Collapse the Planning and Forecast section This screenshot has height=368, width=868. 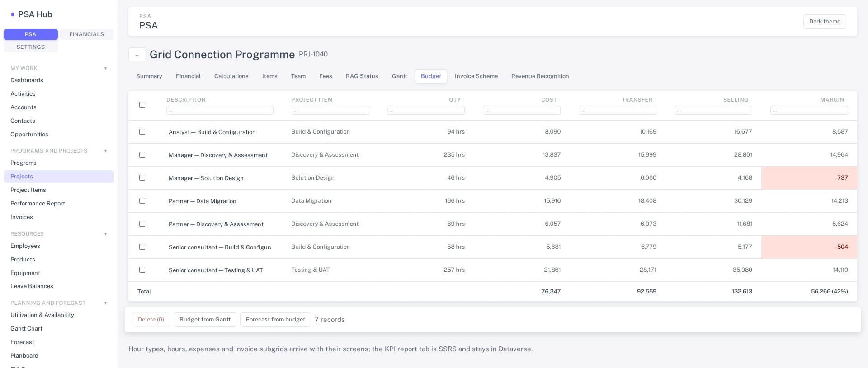click(105, 303)
